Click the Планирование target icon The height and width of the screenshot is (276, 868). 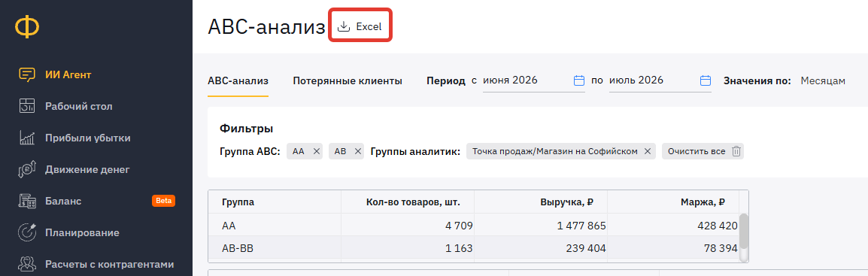coord(26,232)
